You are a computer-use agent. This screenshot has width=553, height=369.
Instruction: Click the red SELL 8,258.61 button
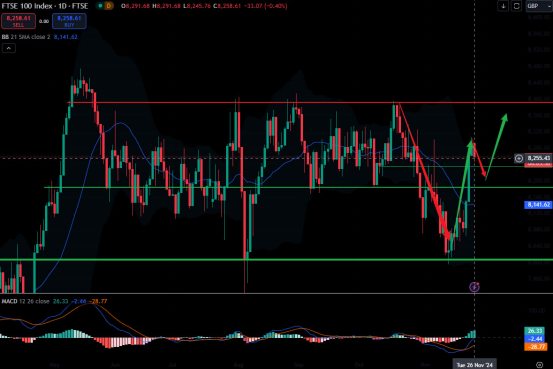coord(18,21)
